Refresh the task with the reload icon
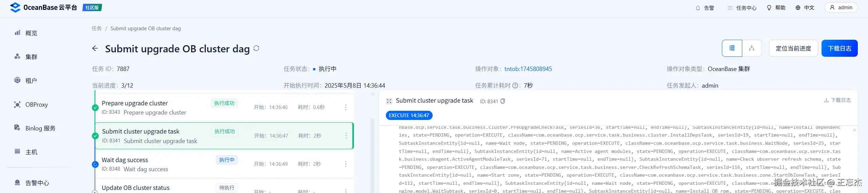868x193 pixels. click(x=256, y=48)
